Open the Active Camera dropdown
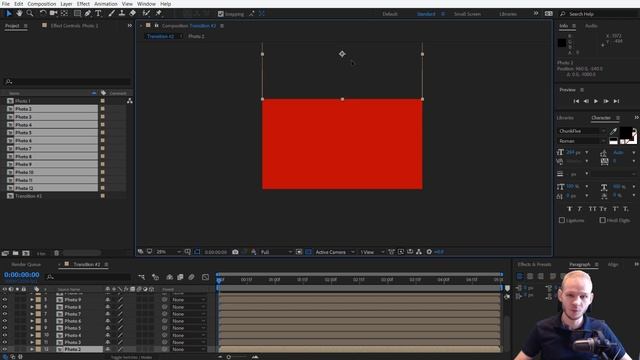640x360 pixels. pos(335,252)
